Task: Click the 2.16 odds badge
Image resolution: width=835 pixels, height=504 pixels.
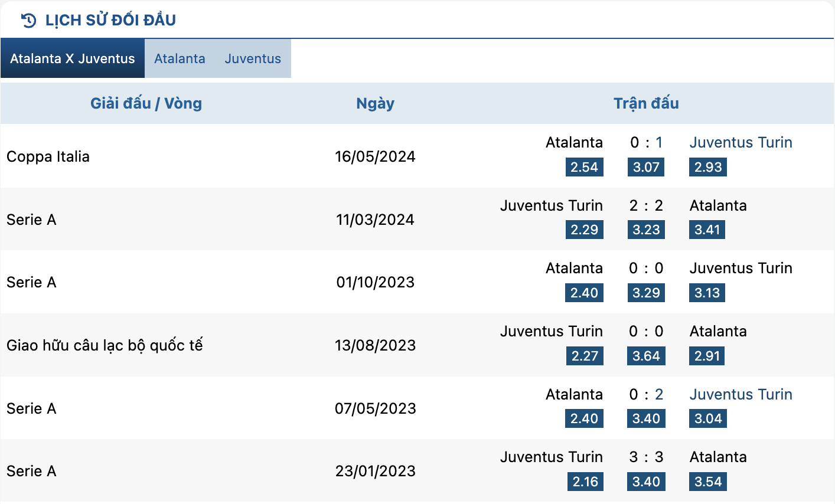Action: point(585,482)
